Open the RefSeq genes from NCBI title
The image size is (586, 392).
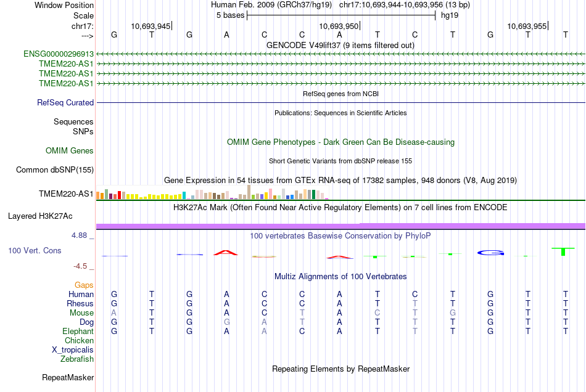340,94
